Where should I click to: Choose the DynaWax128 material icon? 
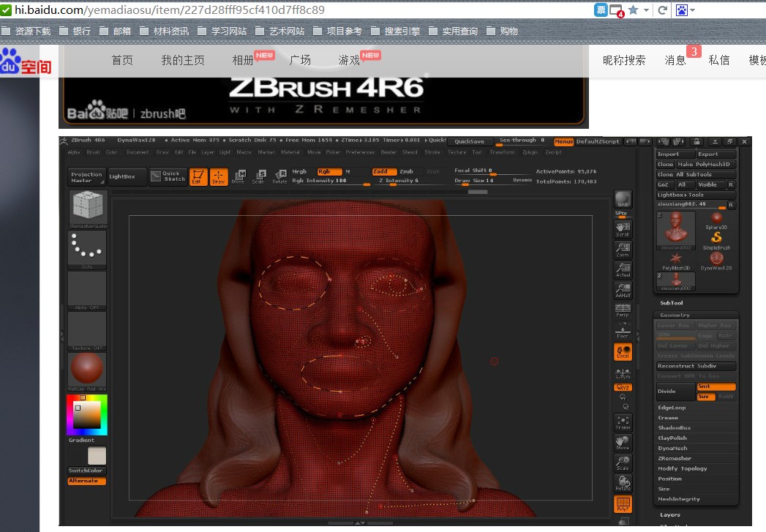[717, 258]
